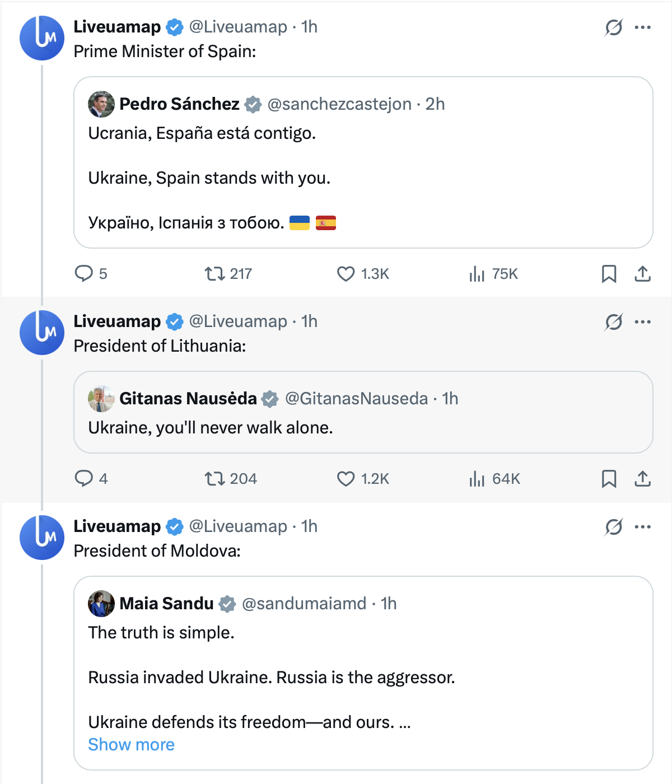Image resolution: width=672 pixels, height=784 pixels.
Task: Expand Maia Sandu's tweet with Show more
Action: (131, 745)
